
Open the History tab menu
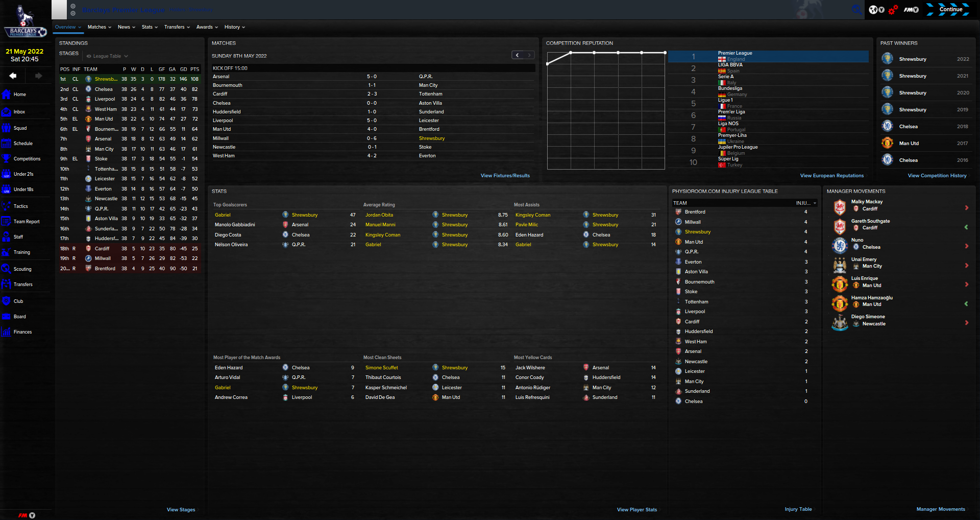pos(235,27)
